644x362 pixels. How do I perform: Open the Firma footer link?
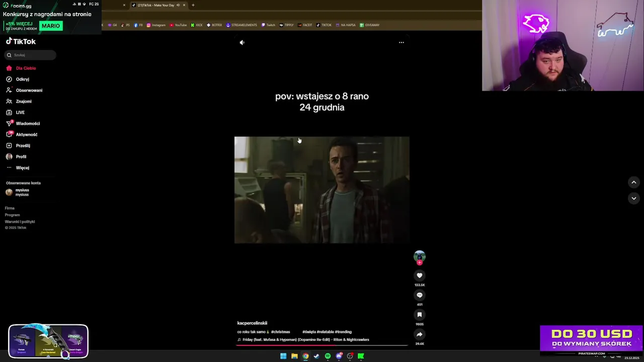(x=10, y=208)
